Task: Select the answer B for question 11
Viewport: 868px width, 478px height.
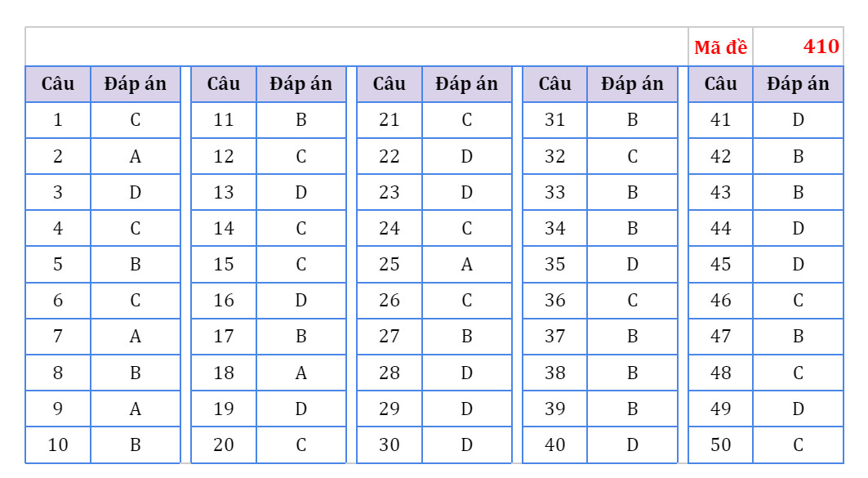Action: coord(300,119)
